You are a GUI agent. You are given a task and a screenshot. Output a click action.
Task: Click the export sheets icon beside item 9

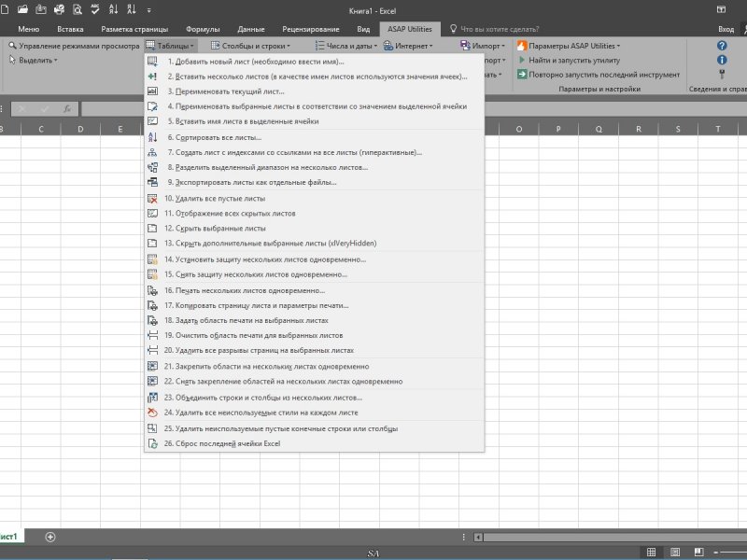pyautogui.click(x=152, y=182)
